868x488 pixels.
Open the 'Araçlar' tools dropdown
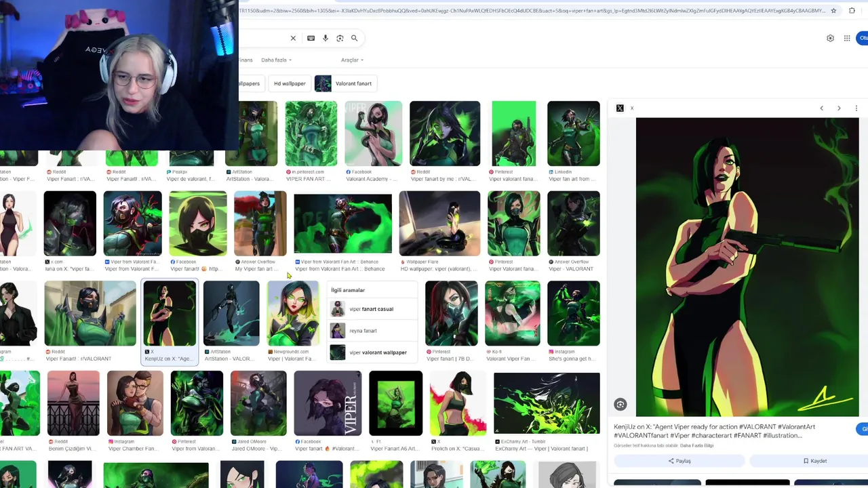pyautogui.click(x=352, y=60)
